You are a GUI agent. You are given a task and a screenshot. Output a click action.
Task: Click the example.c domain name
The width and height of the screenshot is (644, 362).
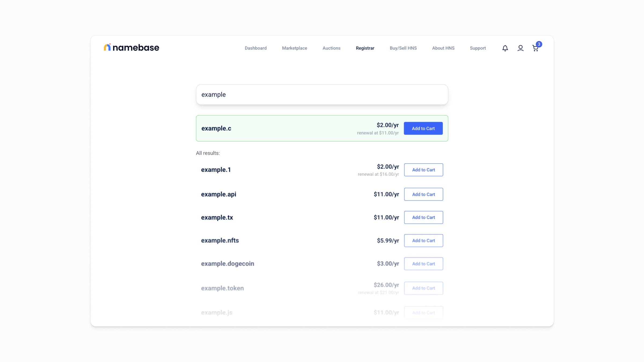tap(216, 128)
